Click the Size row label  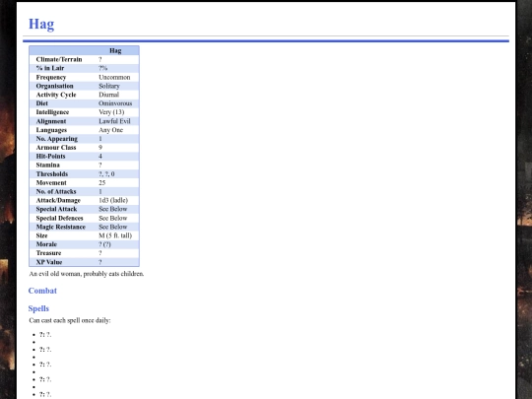(x=41, y=235)
